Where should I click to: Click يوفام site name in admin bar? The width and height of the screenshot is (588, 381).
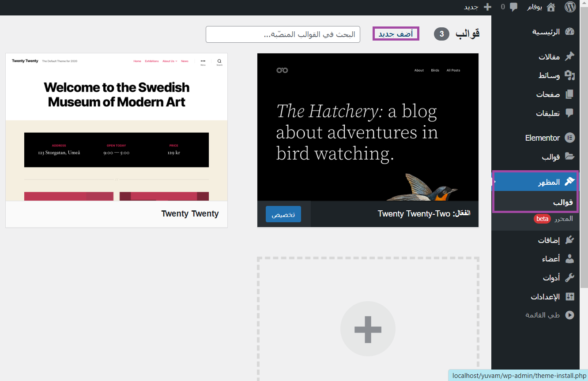(535, 7)
